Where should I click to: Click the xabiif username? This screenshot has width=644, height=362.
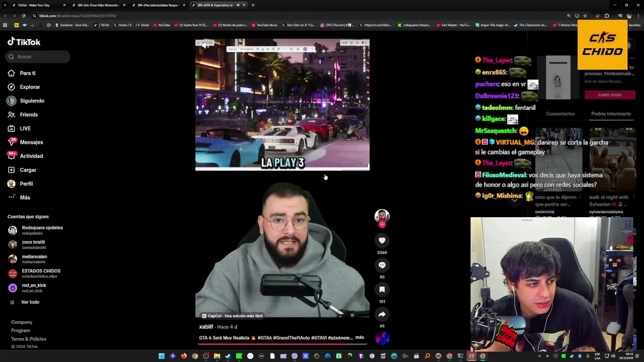206,327
